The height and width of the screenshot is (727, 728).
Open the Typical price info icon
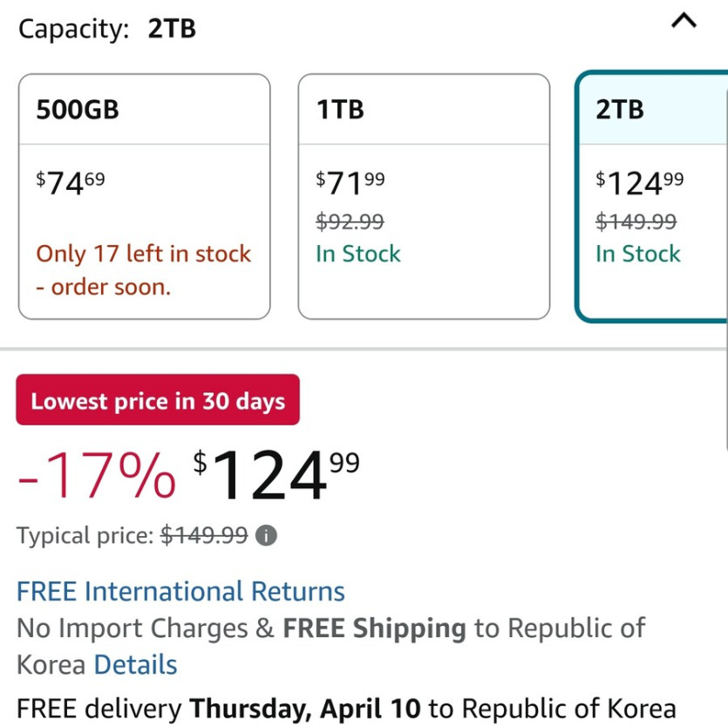(268, 535)
